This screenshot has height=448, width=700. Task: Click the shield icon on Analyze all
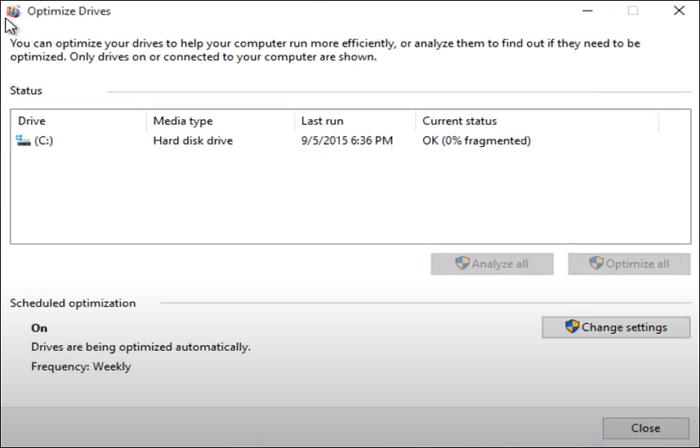pos(462,264)
